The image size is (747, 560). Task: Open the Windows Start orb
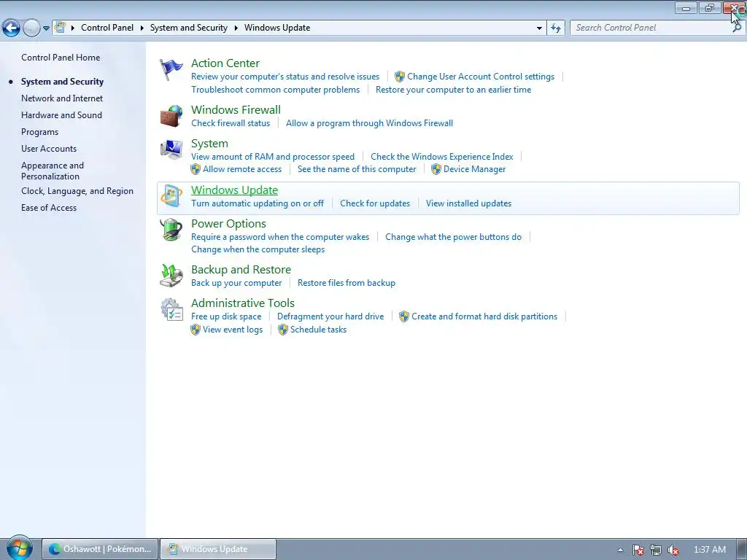(x=20, y=548)
